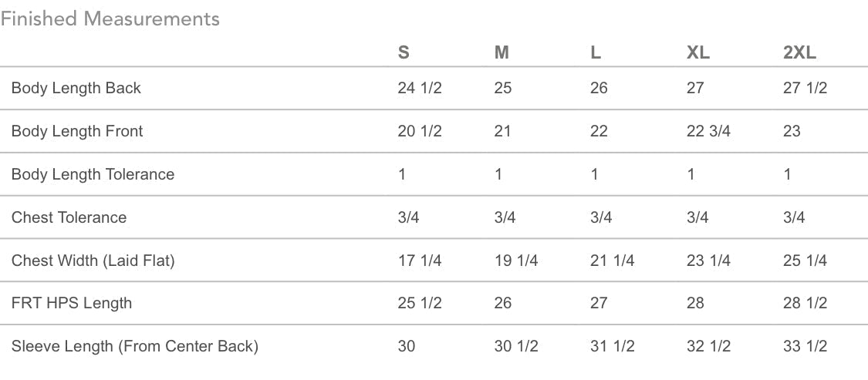Click the Finished Measurements heading

[x=110, y=19]
